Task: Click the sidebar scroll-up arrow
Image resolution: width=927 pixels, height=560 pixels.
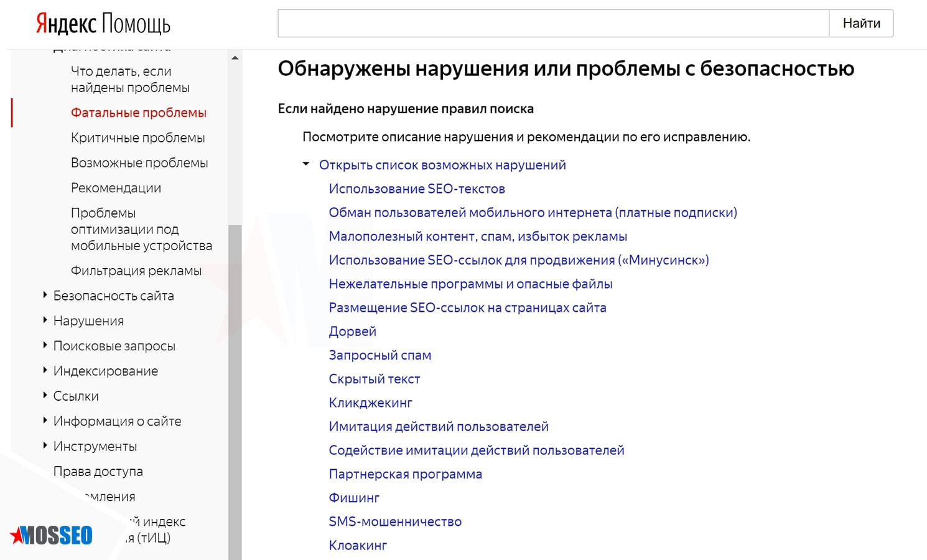Action: pos(235,58)
